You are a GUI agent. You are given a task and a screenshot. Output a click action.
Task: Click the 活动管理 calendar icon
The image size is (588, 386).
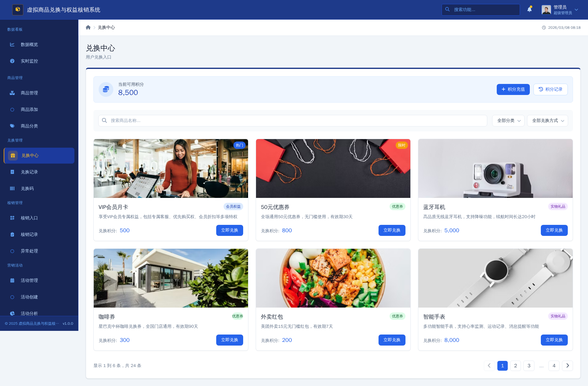coord(12,281)
